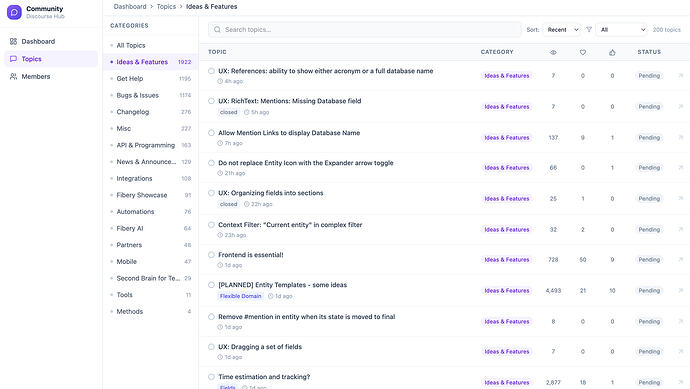The width and height of the screenshot is (690, 389).
Task: Select radio for Remove #mention topic
Action: [211, 316]
